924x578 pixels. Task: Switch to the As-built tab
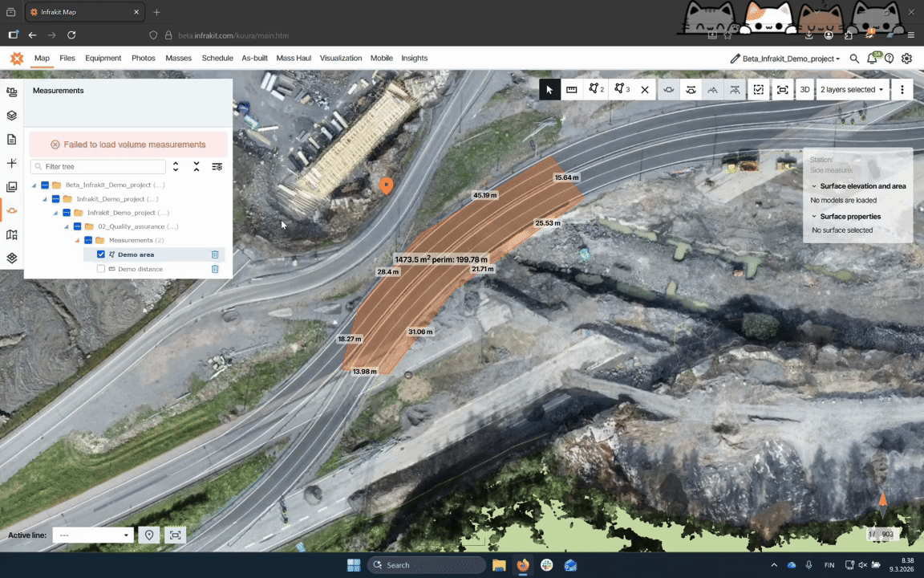point(254,59)
